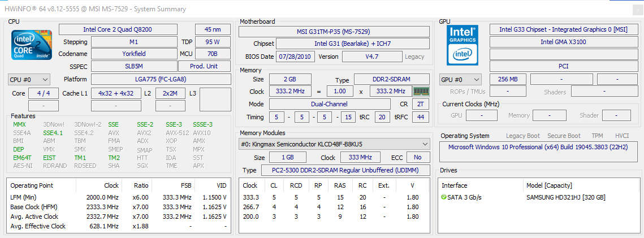Click the green memory module icon
This screenshot has height=238, width=644.
point(421,91)
